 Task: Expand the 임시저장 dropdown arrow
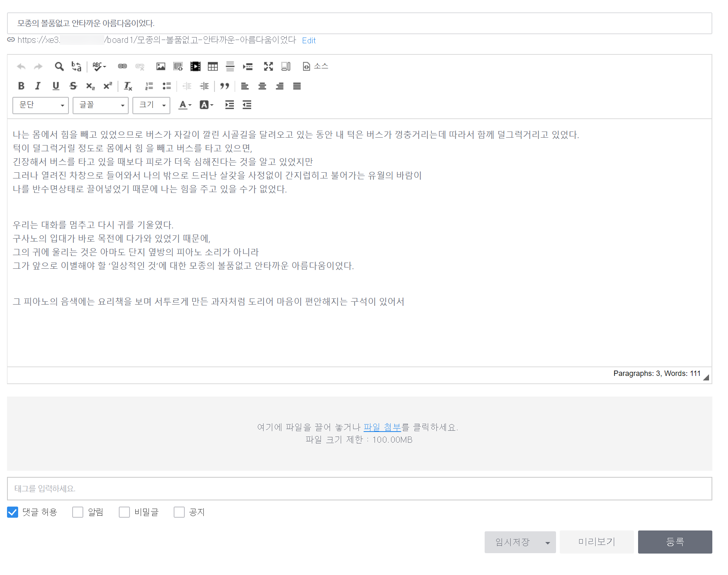[x=548, y=542]
